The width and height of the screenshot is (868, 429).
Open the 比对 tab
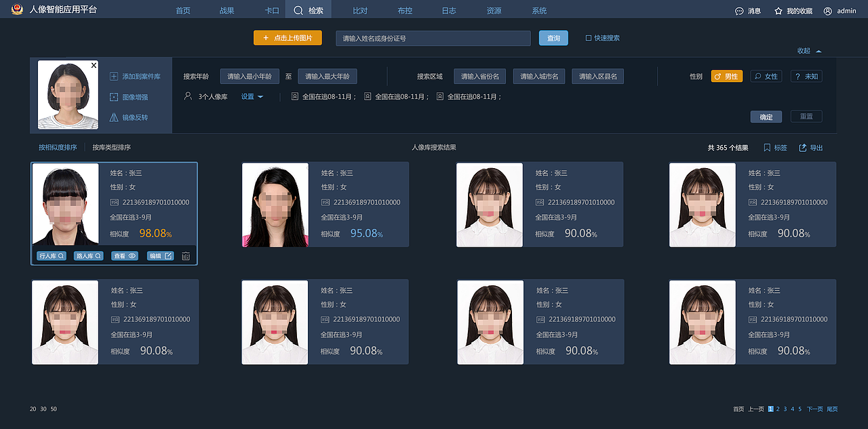360,11
